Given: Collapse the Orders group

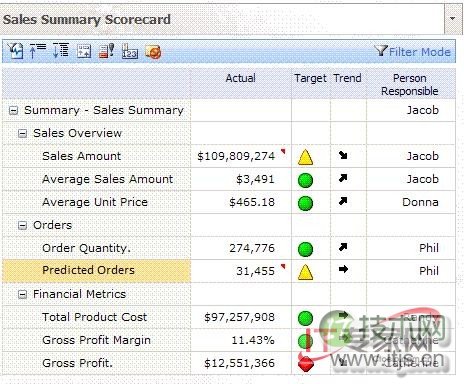Looking at the screenshot, I should (22, 226).
